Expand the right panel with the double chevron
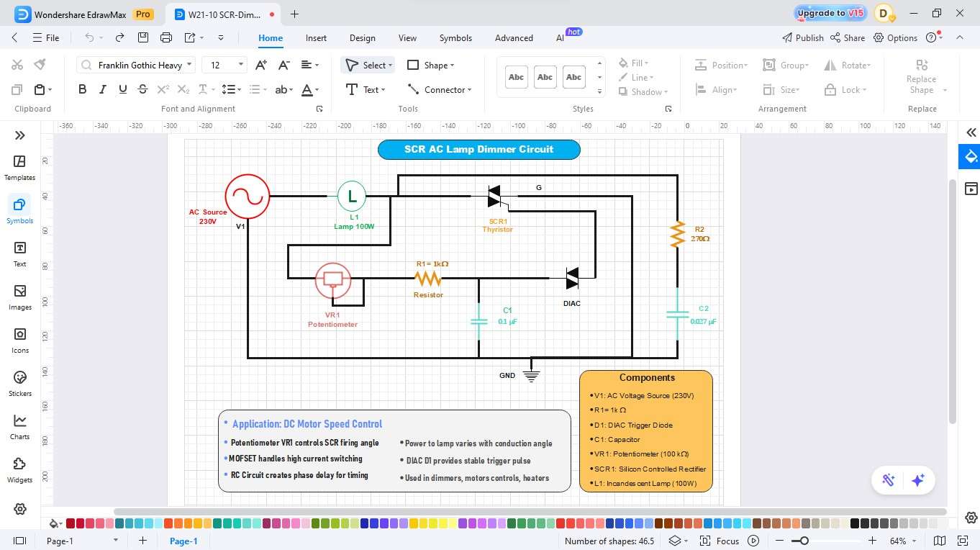Screen dimensions: 980x550 point(971,132)
